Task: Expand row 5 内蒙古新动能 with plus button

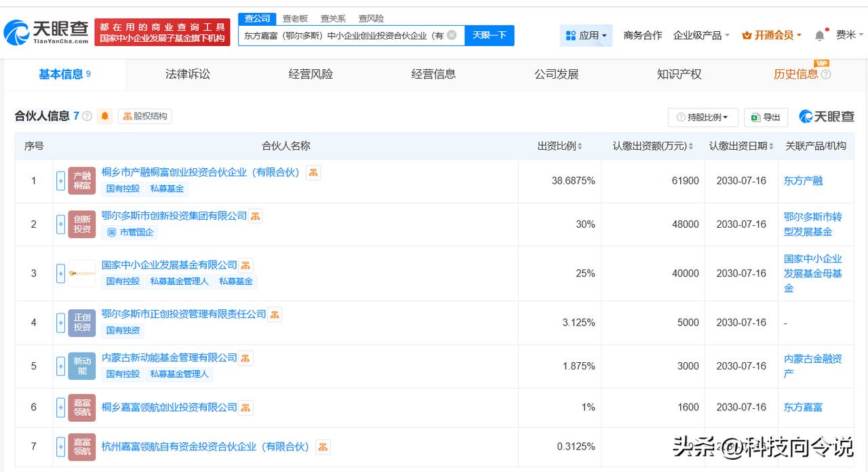Action: [x=60, y=366]
